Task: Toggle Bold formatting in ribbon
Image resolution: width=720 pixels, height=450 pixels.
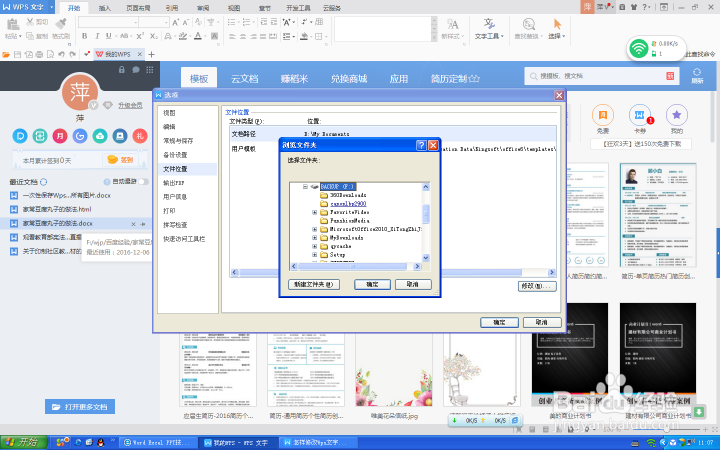Action: pos(84,36)
